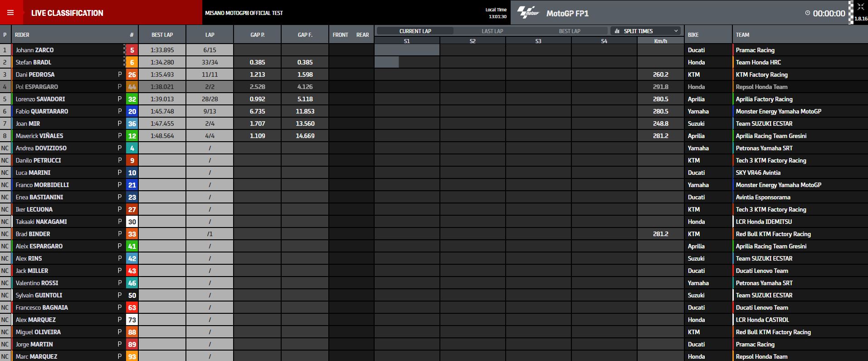Click the 1:35.493 best lap time
The width and height of the screenshot is (868, 361).
[x=162, y=74]
